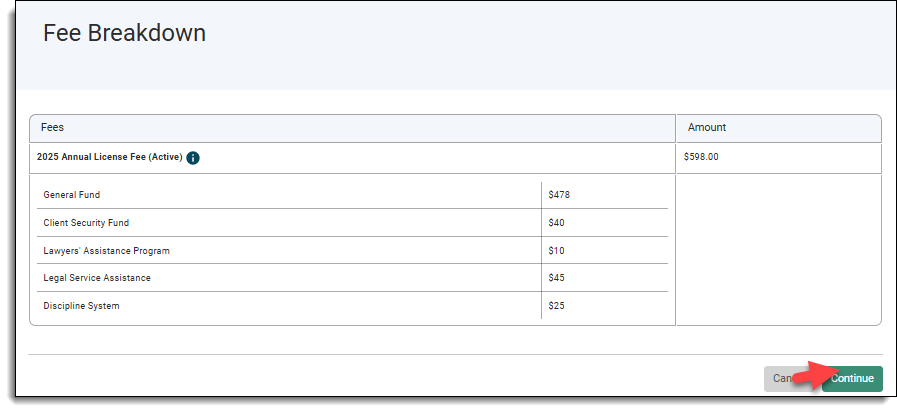This screenshot has width=897, height=412.
Task: Click the $478 General Fund amount
Action: (x=559, y=195)
